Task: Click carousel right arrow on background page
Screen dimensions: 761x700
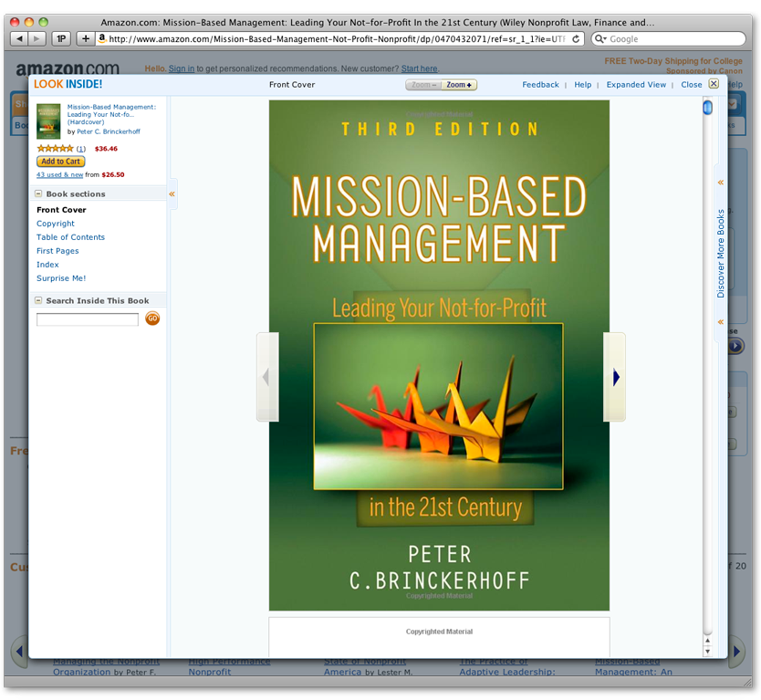Action: (736, 652)
